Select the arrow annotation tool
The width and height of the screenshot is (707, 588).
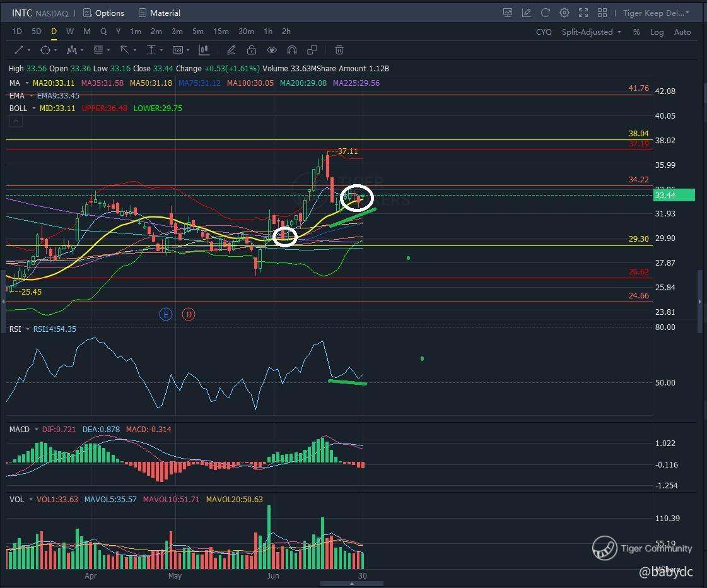(x=124, y=50)
